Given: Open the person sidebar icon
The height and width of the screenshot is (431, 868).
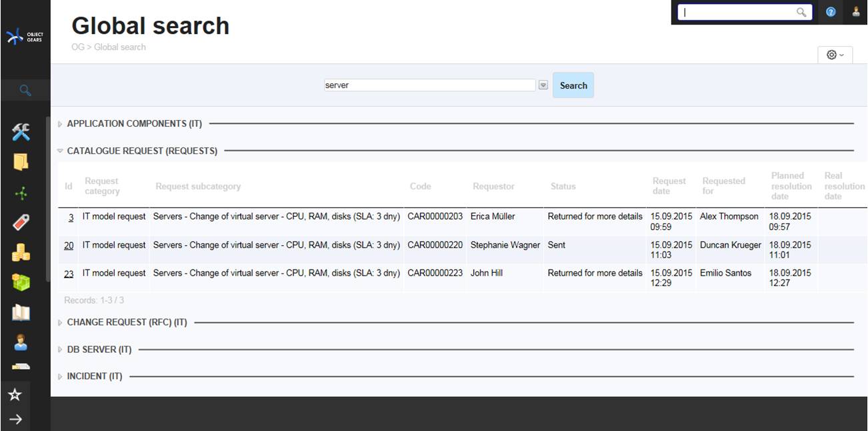Looking at the screenshot, I should [21, 342].
